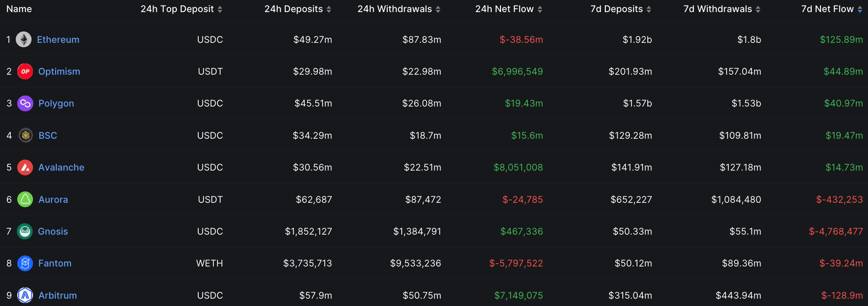Sort by 24h Withdrawals sort arrows

tap(438, 10)
